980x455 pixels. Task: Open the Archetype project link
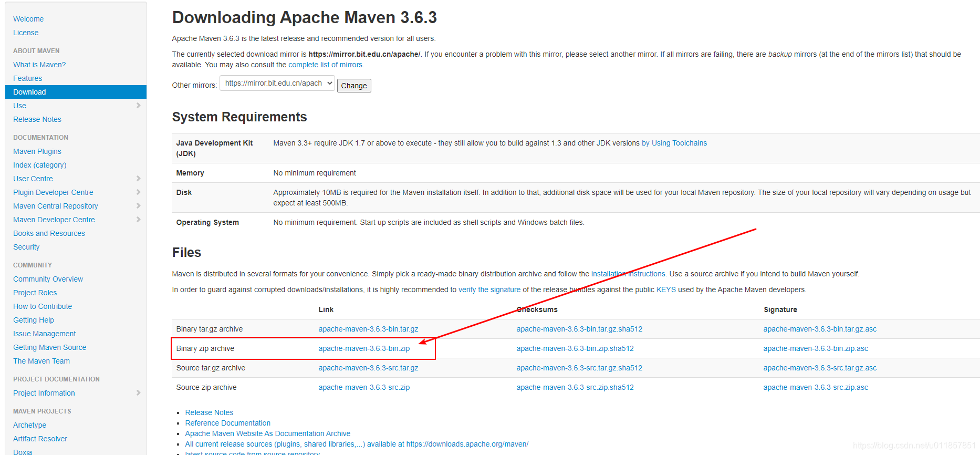tap(30, 425)
